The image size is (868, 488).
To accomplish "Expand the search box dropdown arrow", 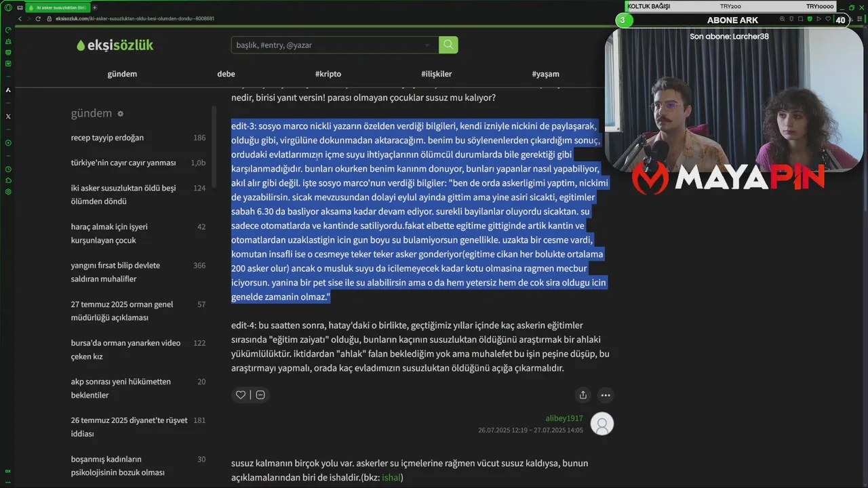I will (x=428, y=45).
